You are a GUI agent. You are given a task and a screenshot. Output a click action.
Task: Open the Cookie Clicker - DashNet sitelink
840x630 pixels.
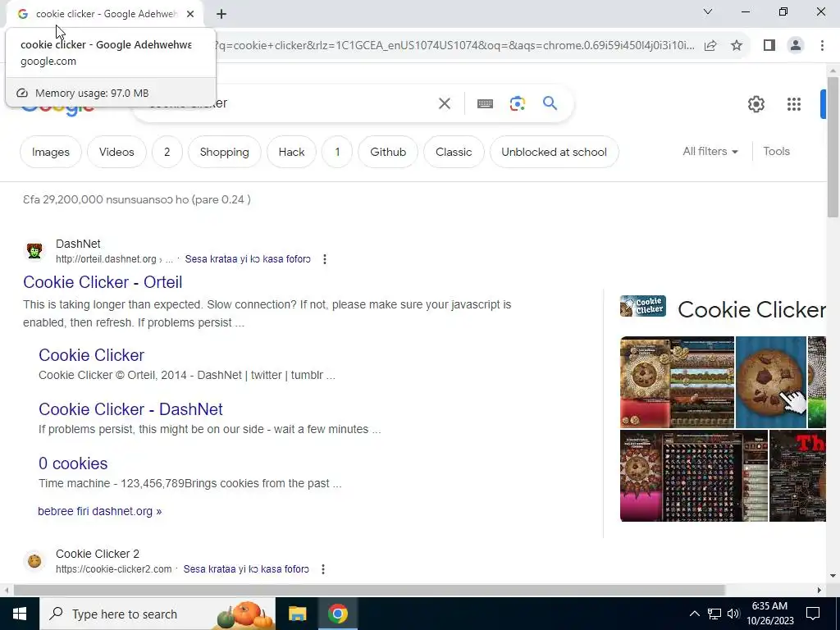(130, 409)
